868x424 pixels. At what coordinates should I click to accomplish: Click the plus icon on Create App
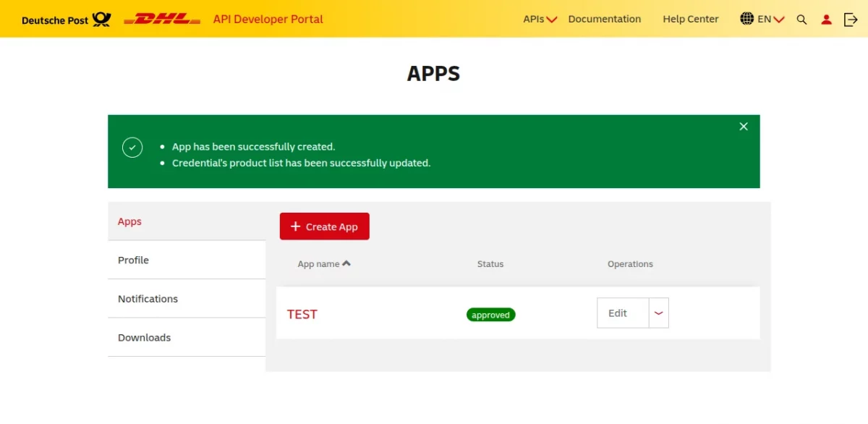pos(295,226)
